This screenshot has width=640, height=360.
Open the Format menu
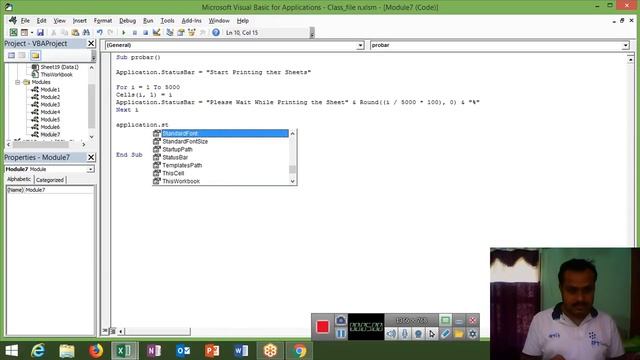(103, 20)
